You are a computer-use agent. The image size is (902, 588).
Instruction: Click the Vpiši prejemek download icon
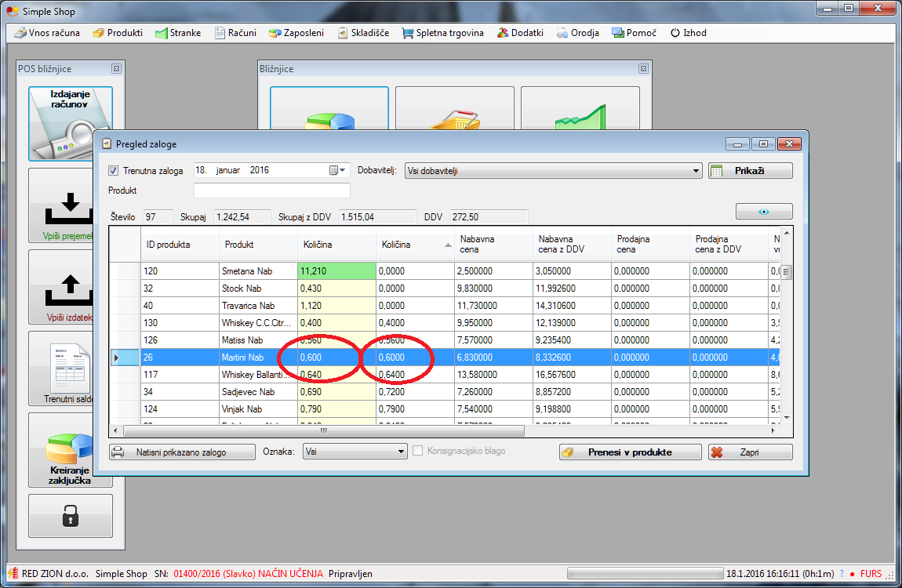[70, 205]
